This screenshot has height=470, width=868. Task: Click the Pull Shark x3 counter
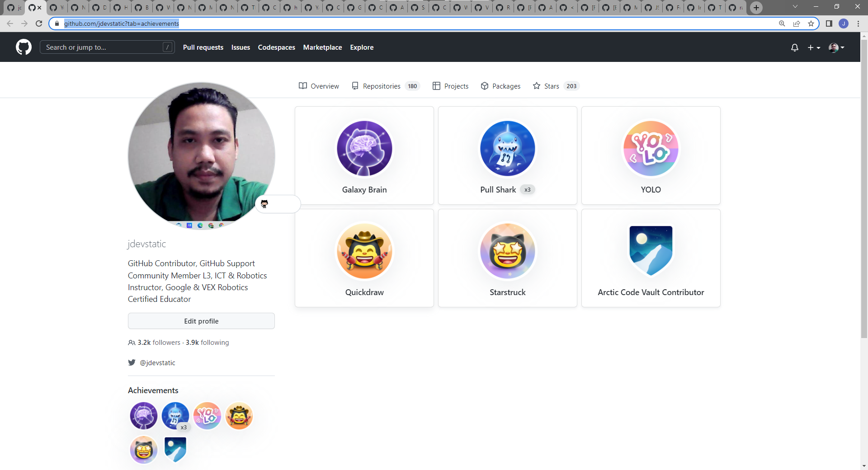coord(528,190)
